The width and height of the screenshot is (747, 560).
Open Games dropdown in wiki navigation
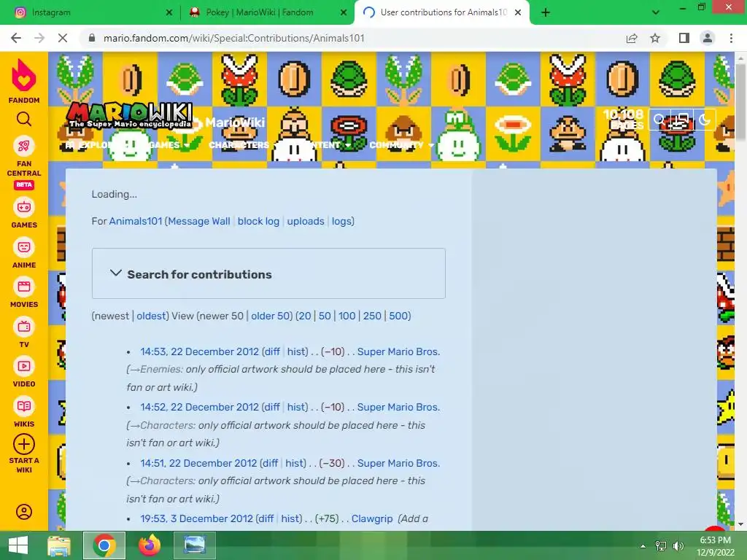pos(169,145)
